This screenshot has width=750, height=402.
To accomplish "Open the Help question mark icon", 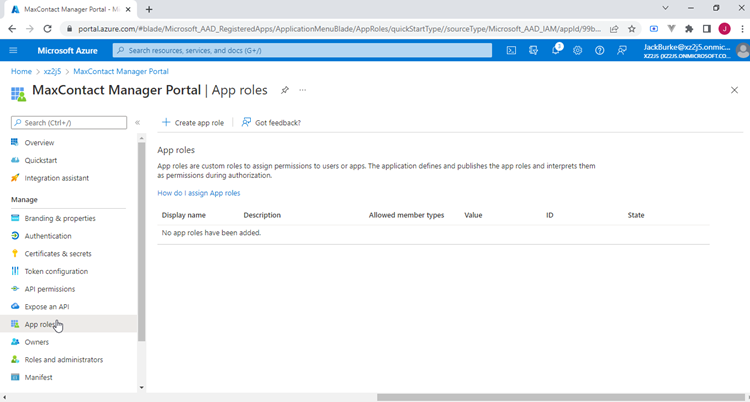I will click(x=600, y=50).
